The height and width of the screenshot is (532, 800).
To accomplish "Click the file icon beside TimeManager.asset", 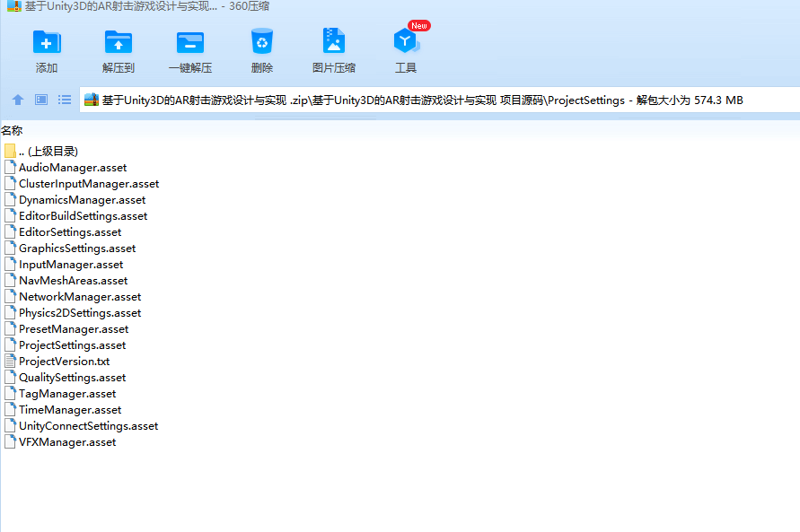I will pos(10,410).
